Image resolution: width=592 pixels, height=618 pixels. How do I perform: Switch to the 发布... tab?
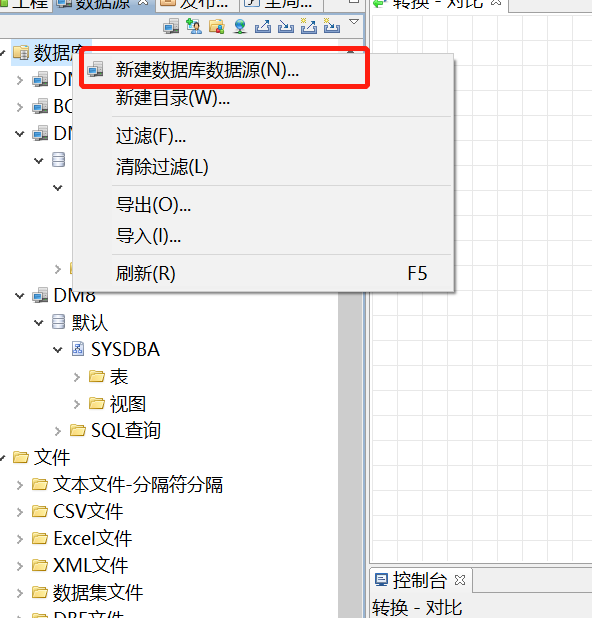point(196,4)
